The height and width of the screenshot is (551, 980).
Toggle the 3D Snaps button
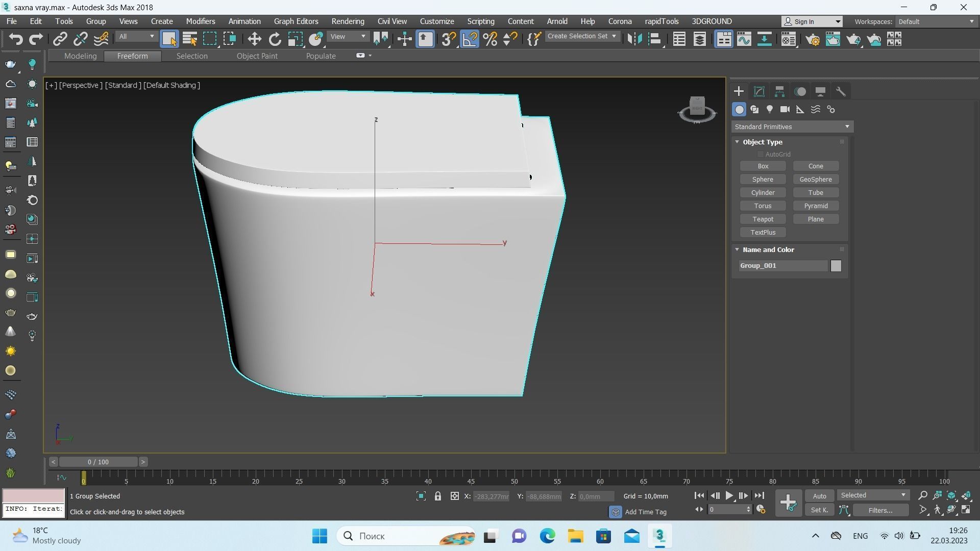coord(449,39)
